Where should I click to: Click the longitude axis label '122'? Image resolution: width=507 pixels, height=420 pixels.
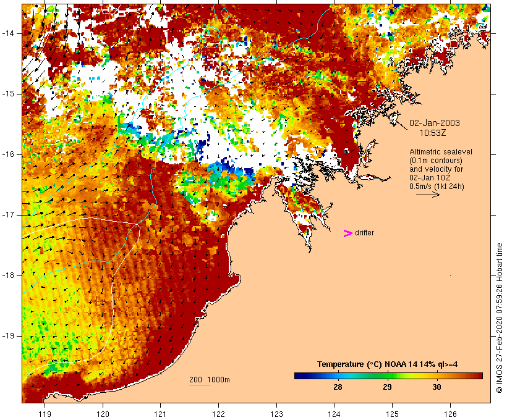pos(219,414)
